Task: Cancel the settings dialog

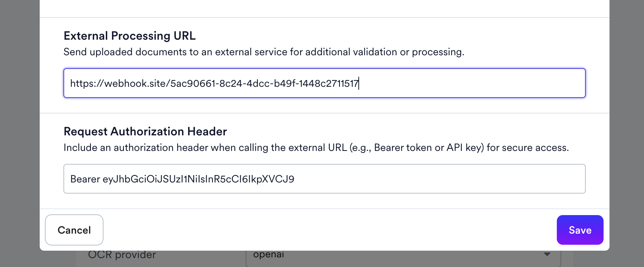Action: coord(74,230)
